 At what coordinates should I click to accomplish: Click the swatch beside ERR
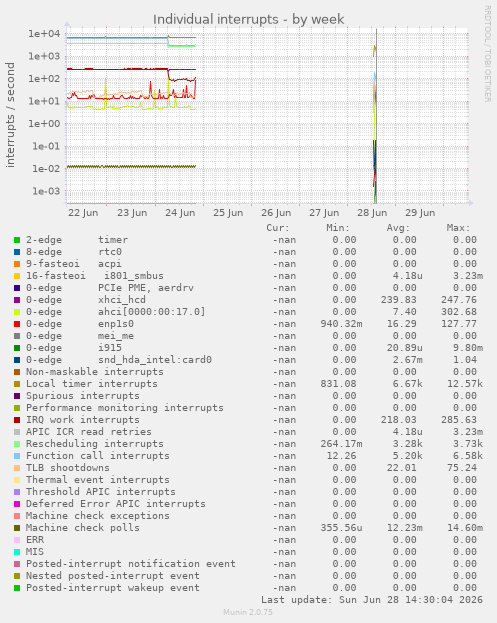coord(17,540)
